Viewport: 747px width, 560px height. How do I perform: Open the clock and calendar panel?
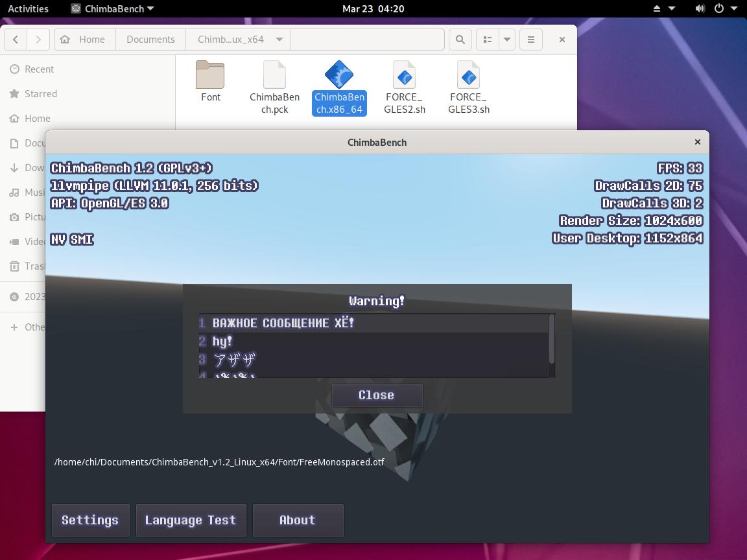tap(373, 8)
